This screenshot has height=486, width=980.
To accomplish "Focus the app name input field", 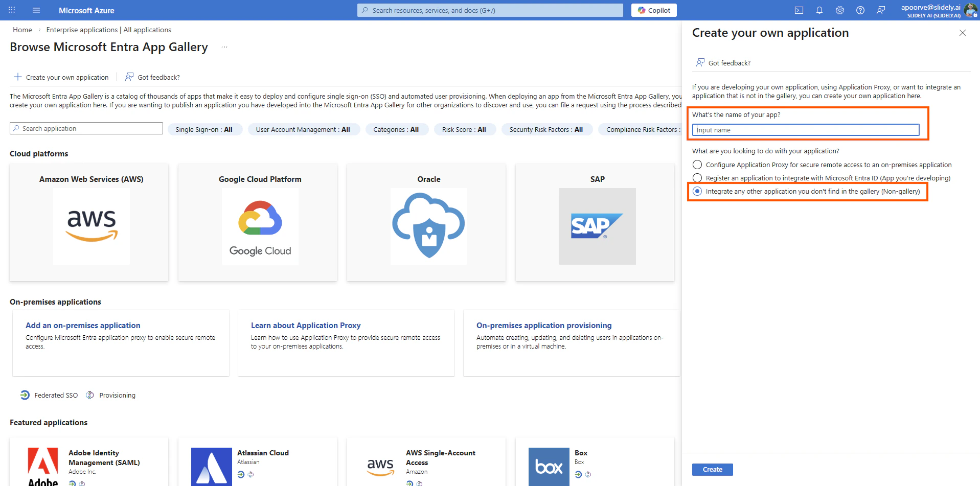I will [806, 130].
